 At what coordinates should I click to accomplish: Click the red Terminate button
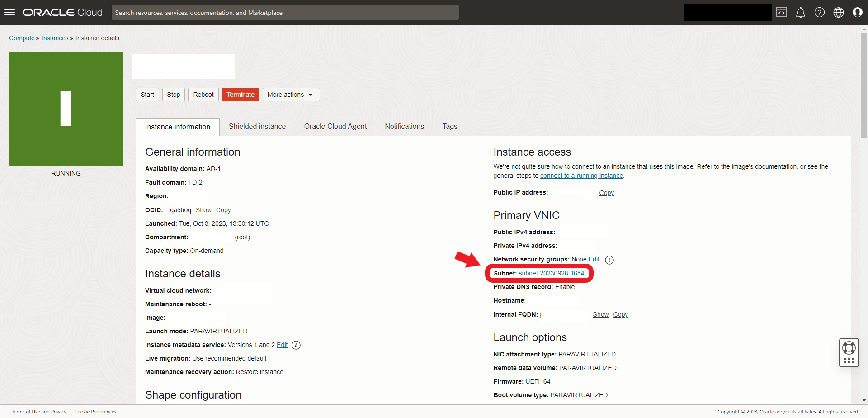tap(241, 95)
